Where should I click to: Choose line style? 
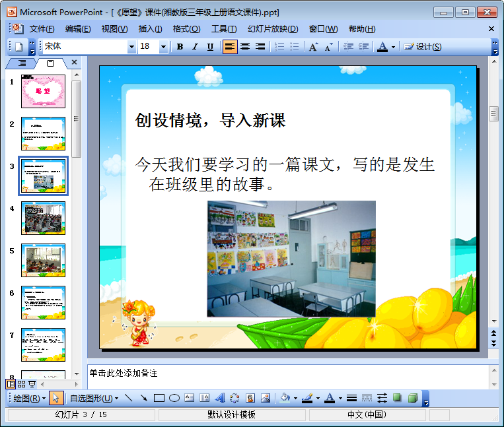351,399
